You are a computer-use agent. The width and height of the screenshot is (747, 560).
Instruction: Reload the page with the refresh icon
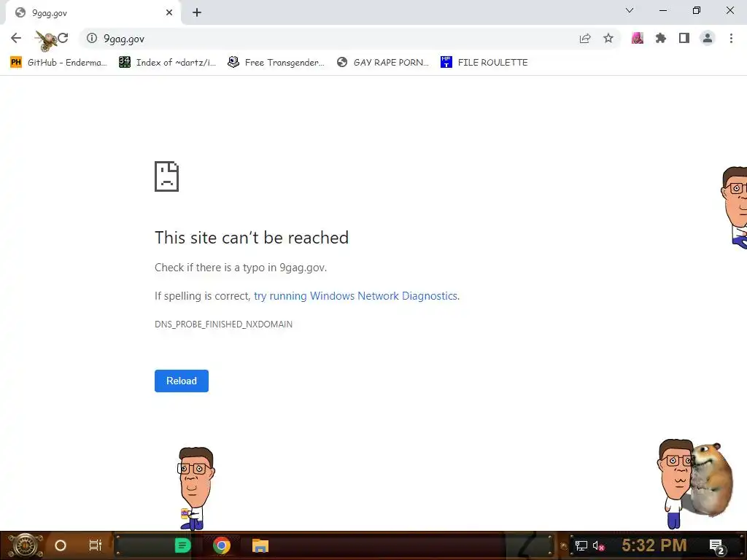point(63,38)
